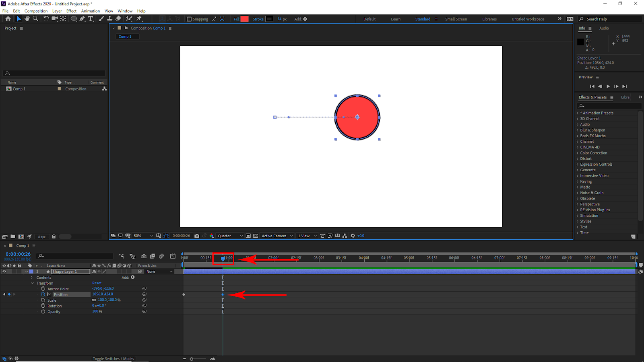Open the Active Camera dropdown
The image size is (644, 362).
(277, 236)
